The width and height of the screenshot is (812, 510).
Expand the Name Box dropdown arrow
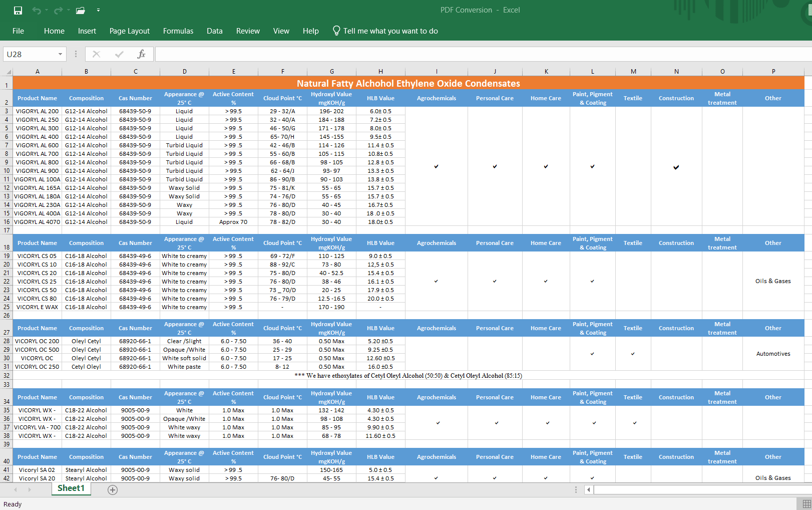[x=61, y=54]
